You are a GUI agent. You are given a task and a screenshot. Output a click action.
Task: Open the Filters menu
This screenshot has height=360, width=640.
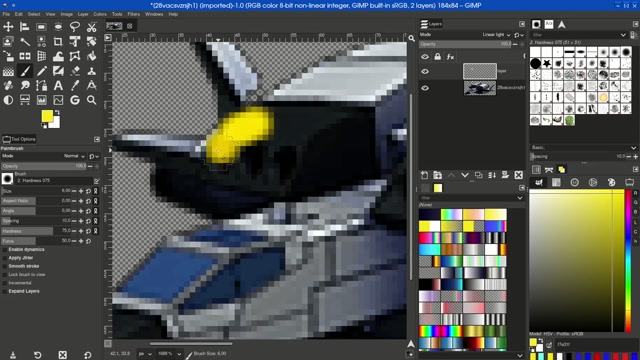coord(133,14)
